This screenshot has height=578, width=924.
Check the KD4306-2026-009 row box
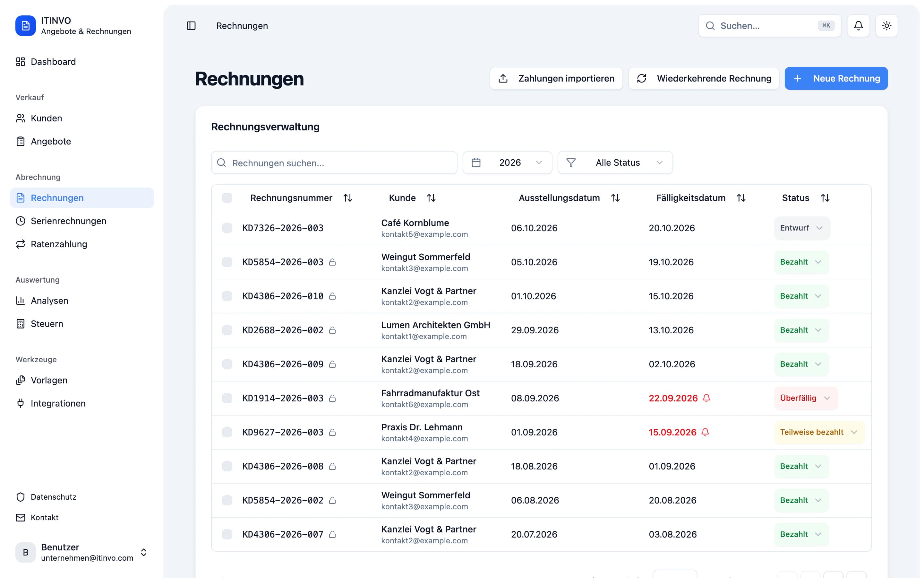click(227, 364)
